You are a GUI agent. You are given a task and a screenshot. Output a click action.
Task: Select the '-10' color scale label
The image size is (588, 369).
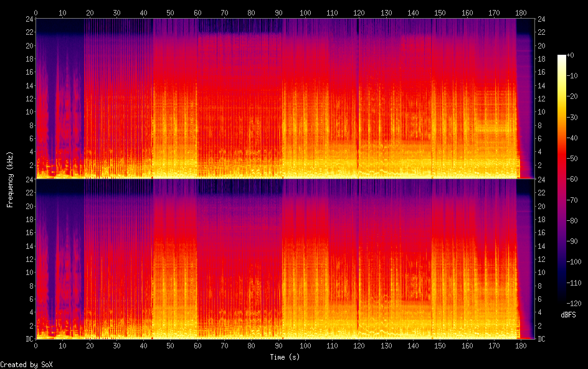pos(572,76)
